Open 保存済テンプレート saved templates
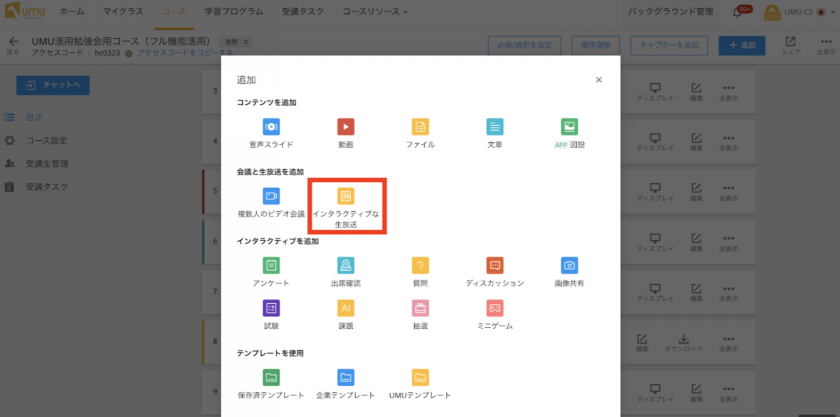840x417 pixels. point(271,378)
